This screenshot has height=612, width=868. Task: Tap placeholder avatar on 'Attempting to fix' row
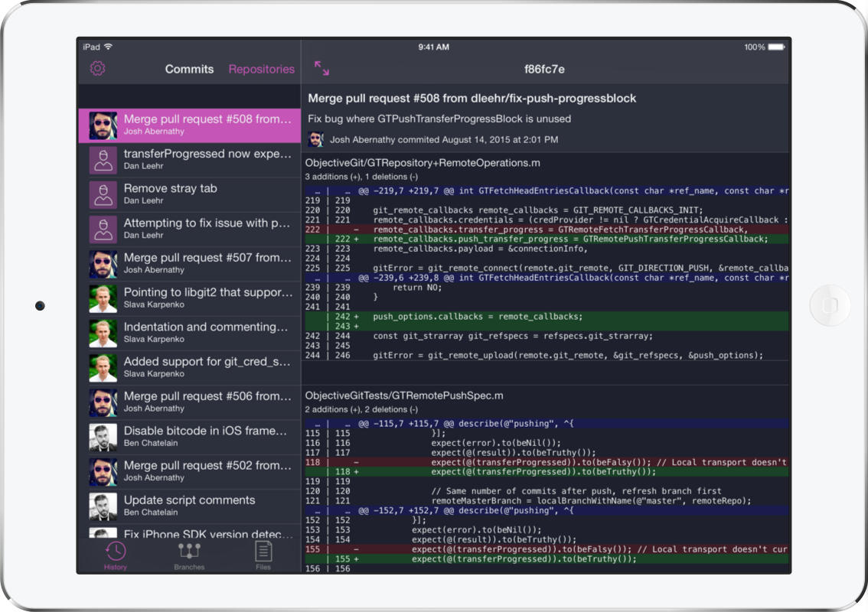click(103, 229)
